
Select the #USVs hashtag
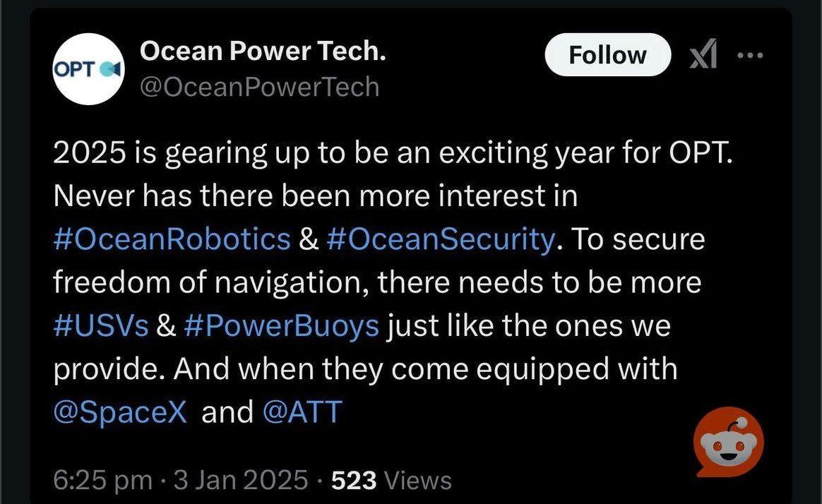click(101, 326)
